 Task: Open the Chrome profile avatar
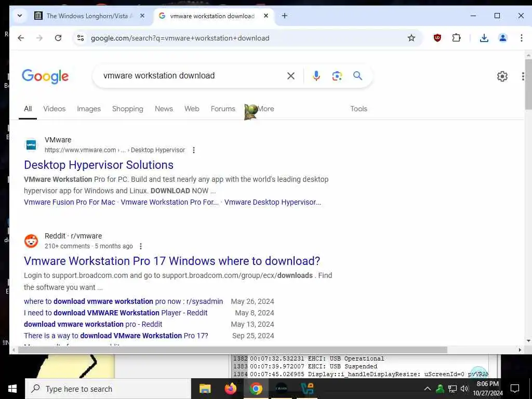click(503, 38)
